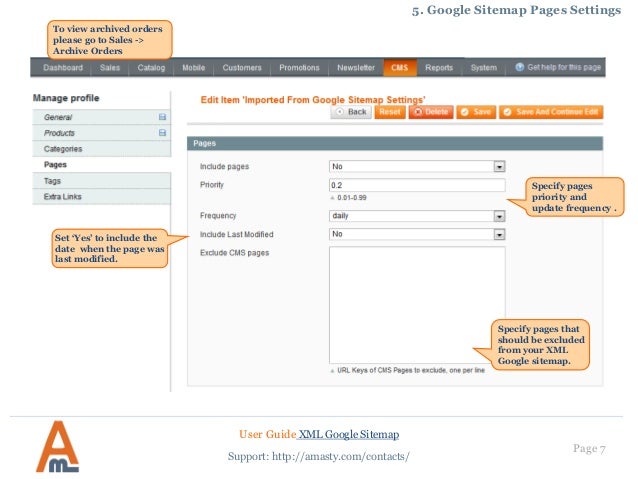This screenshot has height=479, width=638.
Task: Open the Promotions menu
Action: point(299,68)
